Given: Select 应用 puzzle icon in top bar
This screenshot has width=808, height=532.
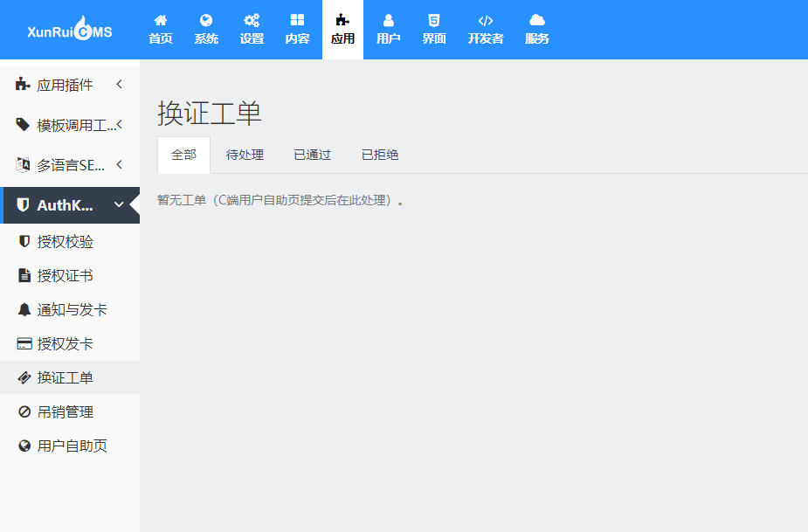Looking at the screenshot, I should point(342,20).
